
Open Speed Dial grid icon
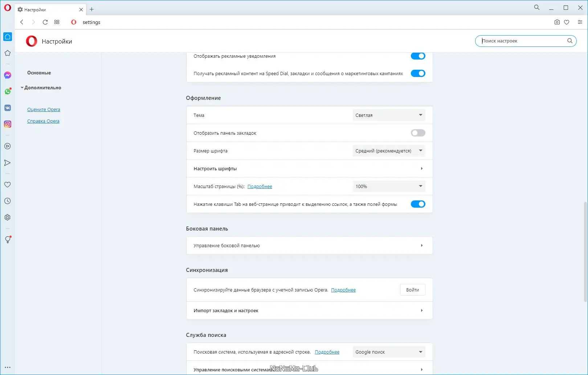click(x=57, y=22)
